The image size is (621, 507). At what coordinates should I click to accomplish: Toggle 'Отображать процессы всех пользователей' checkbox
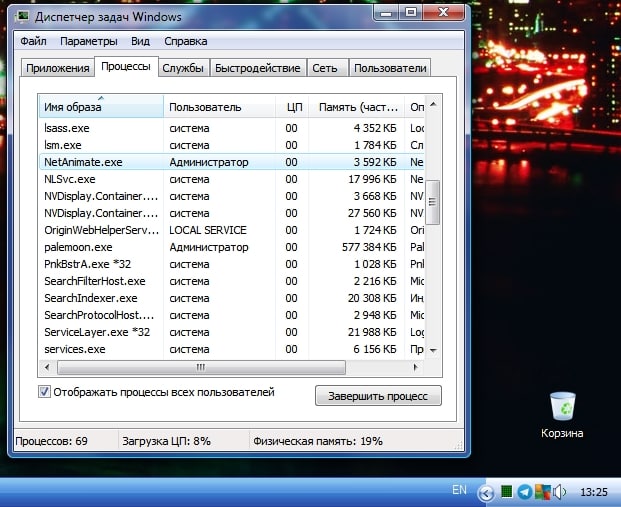point(44,392)
